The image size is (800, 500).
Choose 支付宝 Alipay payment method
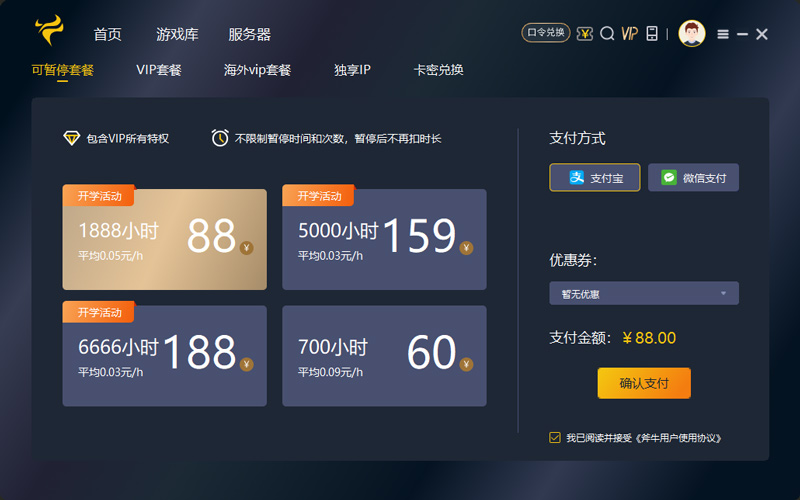coord(594,178)
